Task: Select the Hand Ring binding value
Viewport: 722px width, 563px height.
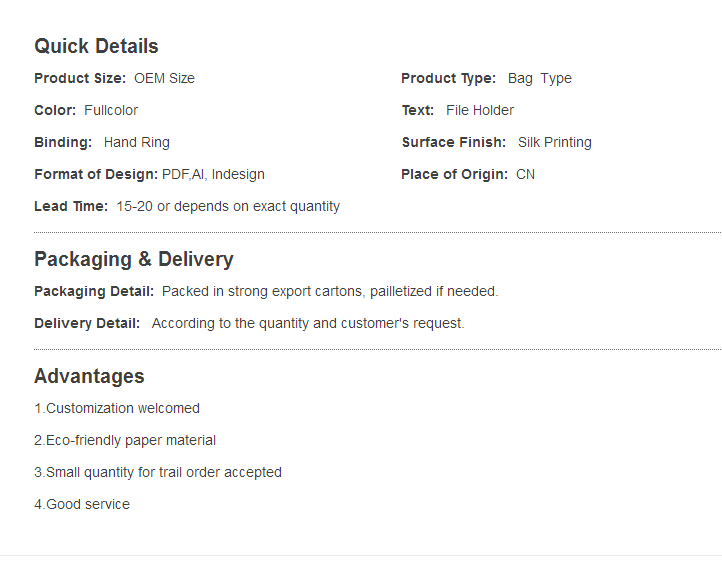Action: 137,142
